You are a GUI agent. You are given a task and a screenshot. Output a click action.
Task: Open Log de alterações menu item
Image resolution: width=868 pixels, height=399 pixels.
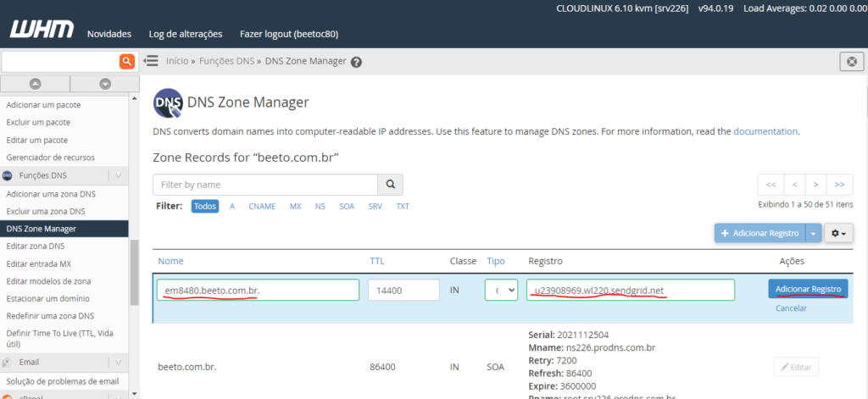(186, 34)
